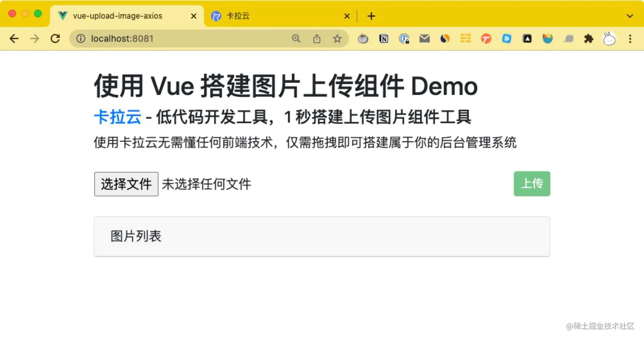Reload the localhost page
This screenshot has width=644, height=340.
coord(55,39)
